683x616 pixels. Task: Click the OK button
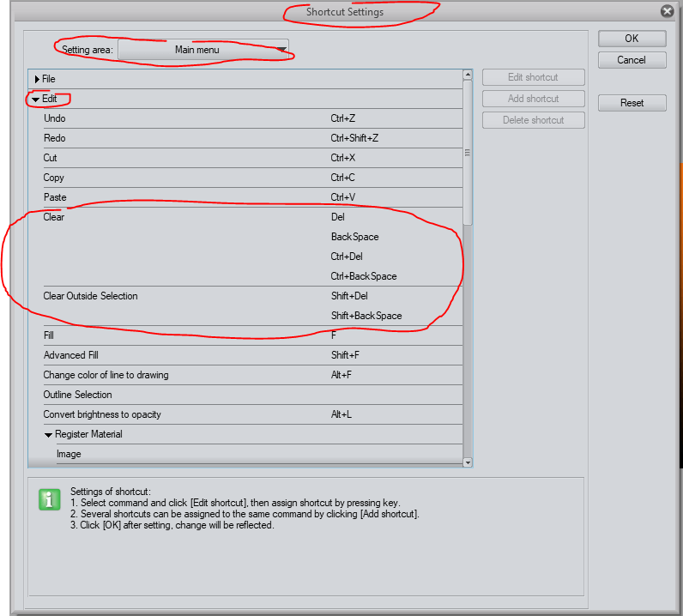[x=632, y=39]
